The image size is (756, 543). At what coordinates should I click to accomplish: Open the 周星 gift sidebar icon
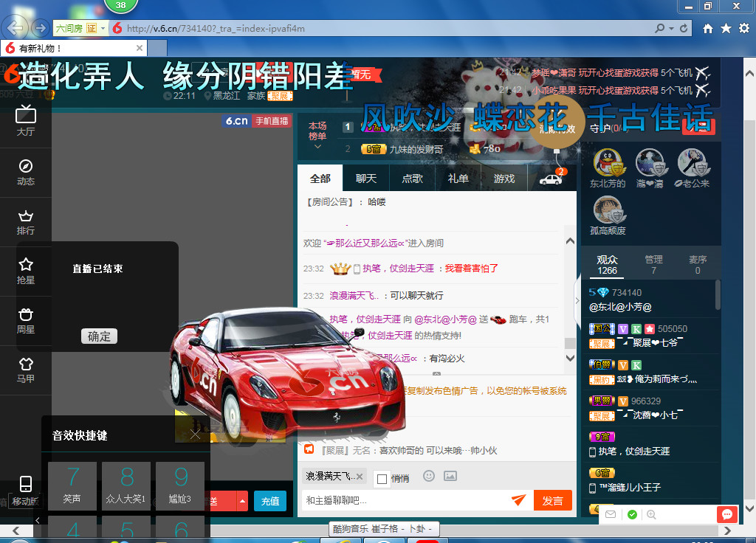pyautogui.click(x=26, y=321)
